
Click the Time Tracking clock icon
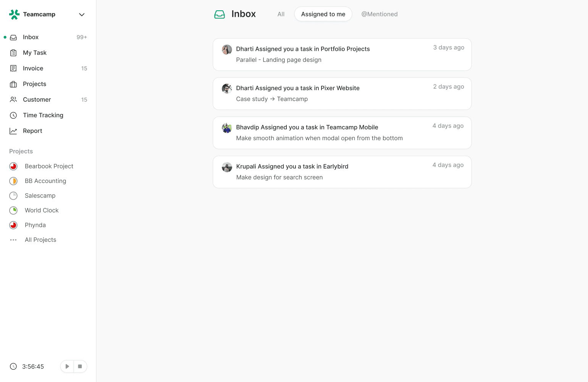pyautogui.click(x=13, y=115)
